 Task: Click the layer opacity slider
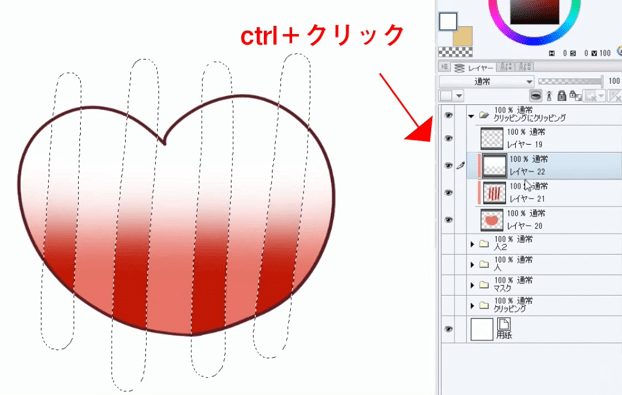570,82
